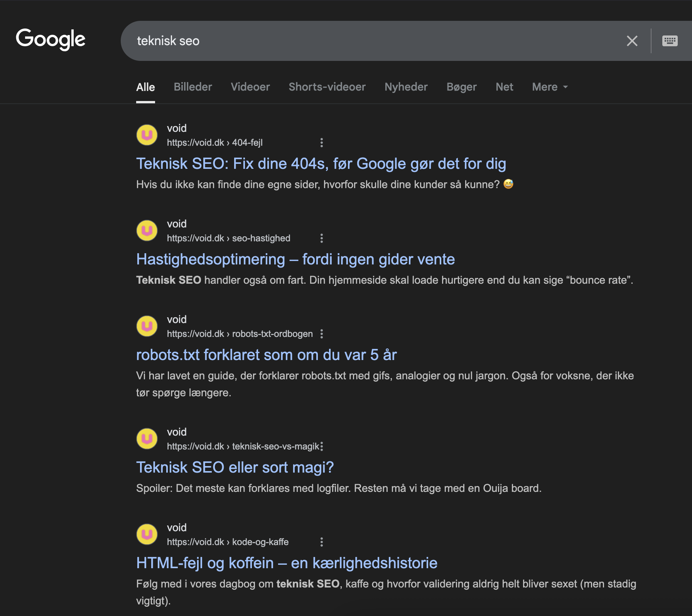Open three-dot menu for the seo-hastighed result

click(321, 238)
